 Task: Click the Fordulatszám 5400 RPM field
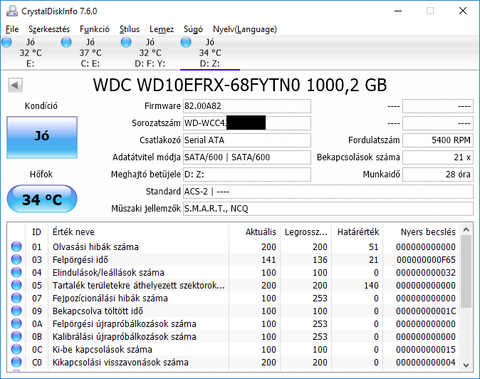click(438, 140)
